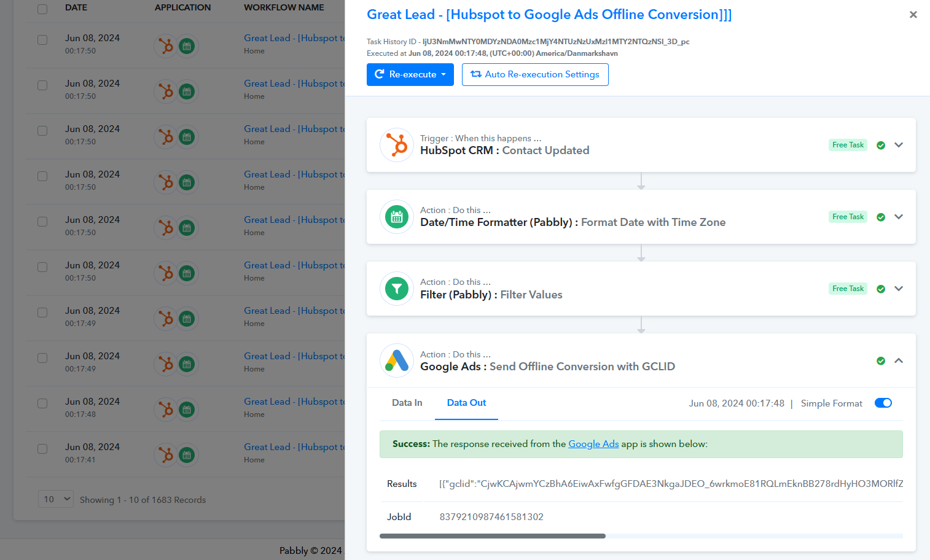Check the box for the 00:17:48 row
Image resolution: width=930 pixels, height=560 pixels.
pos(42,403)
